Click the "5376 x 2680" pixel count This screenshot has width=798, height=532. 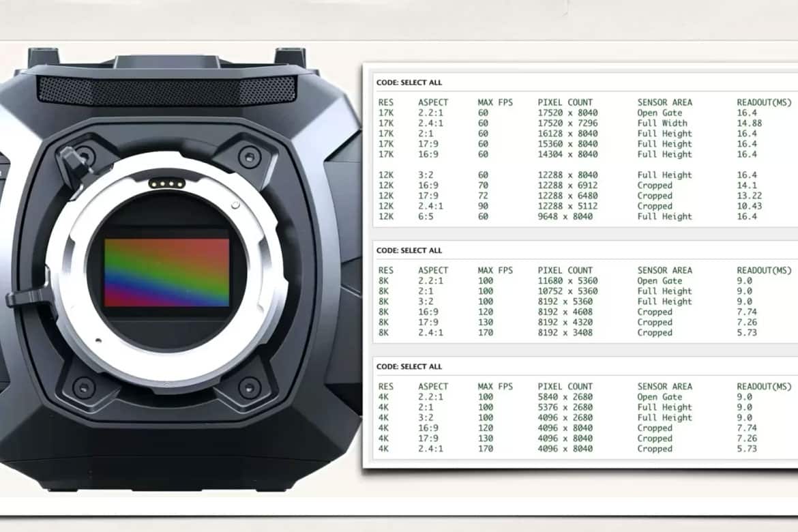565,407
